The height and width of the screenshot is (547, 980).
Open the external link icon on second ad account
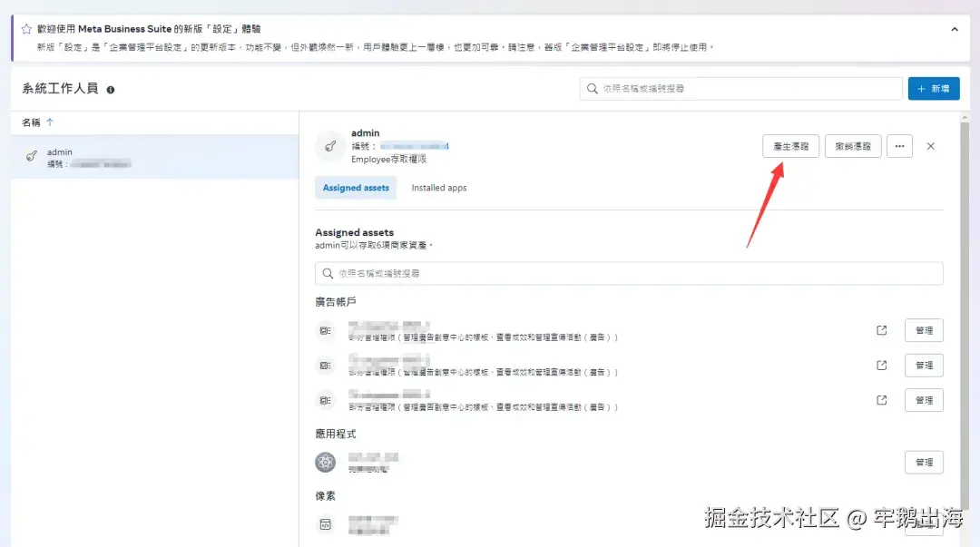[880, 365]
